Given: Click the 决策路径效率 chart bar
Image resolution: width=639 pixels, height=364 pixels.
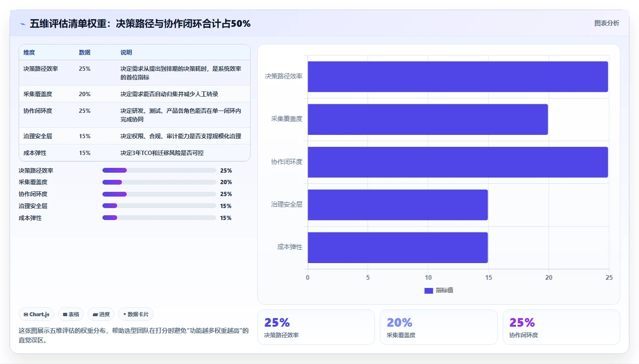Looking at the screenshot, I should point(458,77).
